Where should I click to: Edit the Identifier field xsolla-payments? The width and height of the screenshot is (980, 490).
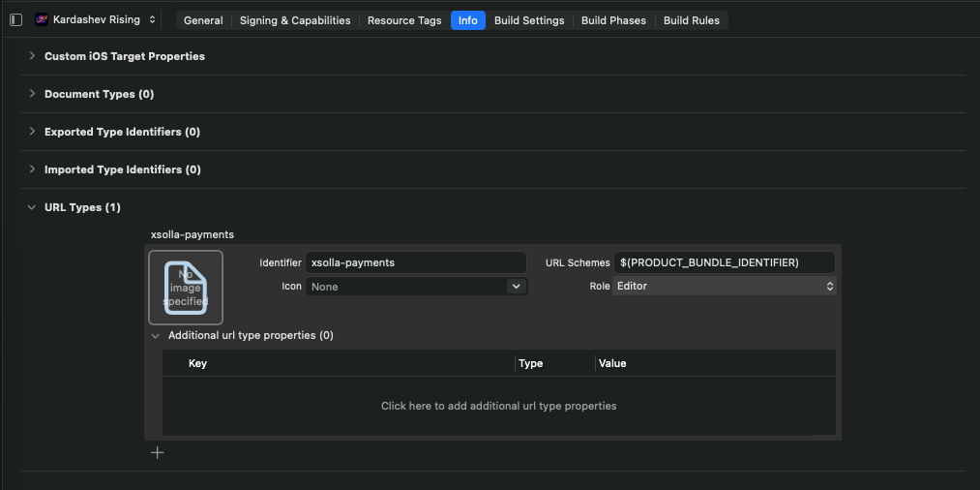click(x=416, y=262)
